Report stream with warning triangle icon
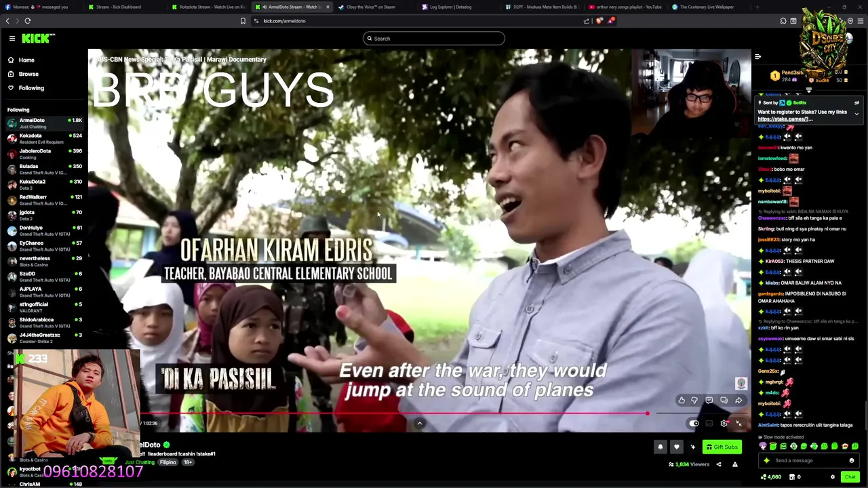This screenshot has height=488, width=868. [x=734, y=464]
